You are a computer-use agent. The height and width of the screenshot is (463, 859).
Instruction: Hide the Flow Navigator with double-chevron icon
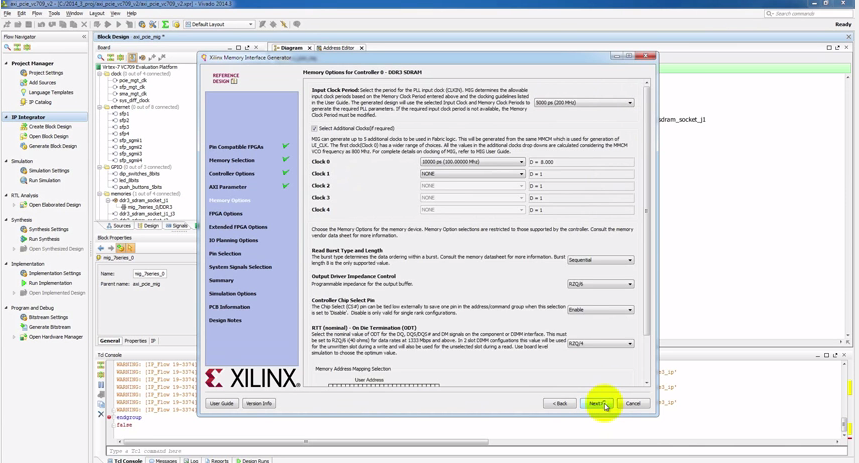point(84,37)
